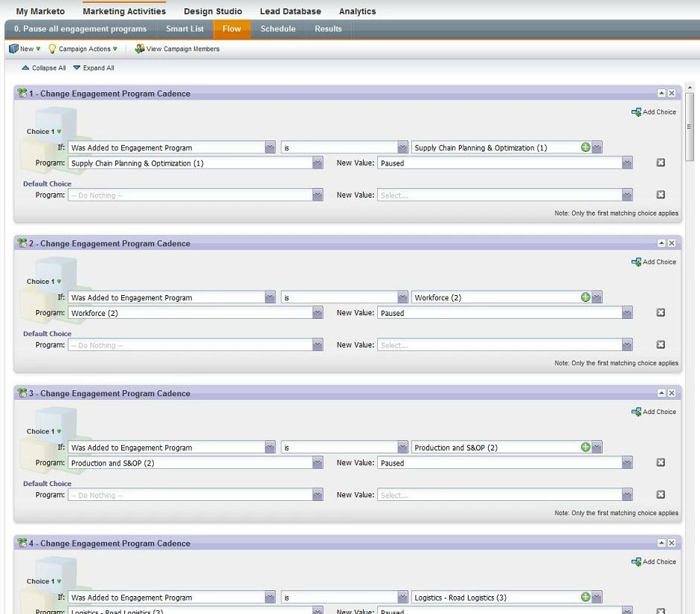Click green plus next to Supply Chain Planning value

point(585,147)
